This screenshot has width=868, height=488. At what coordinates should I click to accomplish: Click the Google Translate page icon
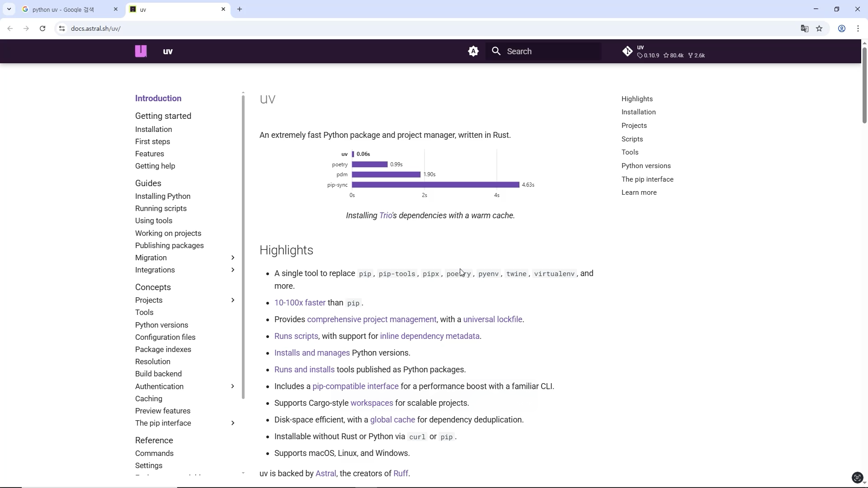[804, 28]
